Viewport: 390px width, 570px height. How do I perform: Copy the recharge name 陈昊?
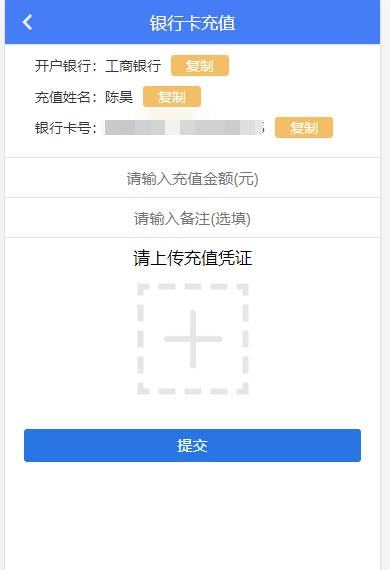172,97
